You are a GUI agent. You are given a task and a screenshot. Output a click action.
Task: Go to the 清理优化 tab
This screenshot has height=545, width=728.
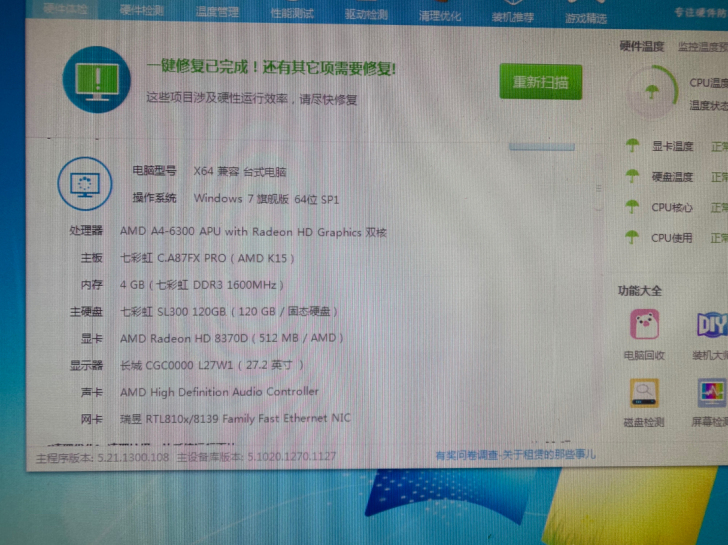(x=439, y=16)
